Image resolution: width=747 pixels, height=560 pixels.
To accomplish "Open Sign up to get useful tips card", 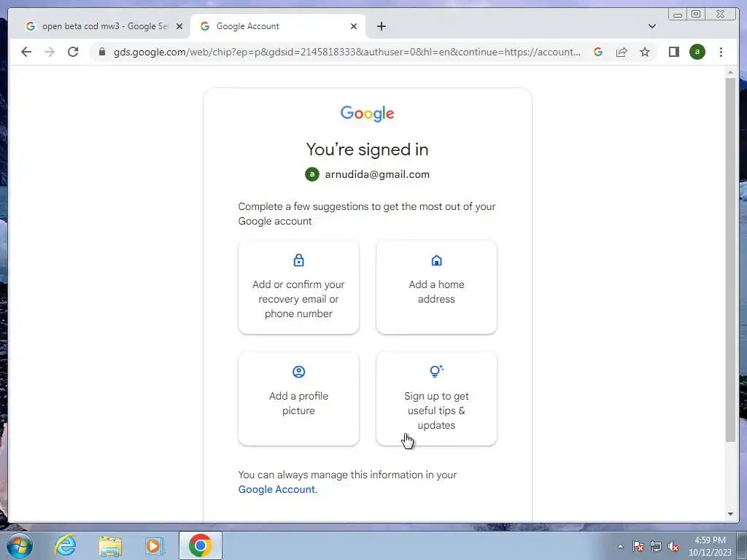I will pos(436,399).
